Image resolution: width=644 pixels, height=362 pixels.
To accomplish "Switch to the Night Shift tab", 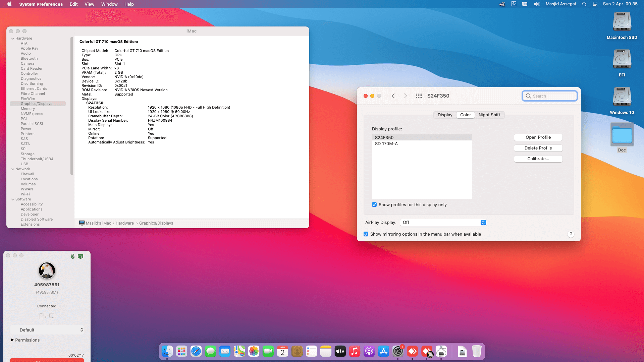I will tap(489, 115).
